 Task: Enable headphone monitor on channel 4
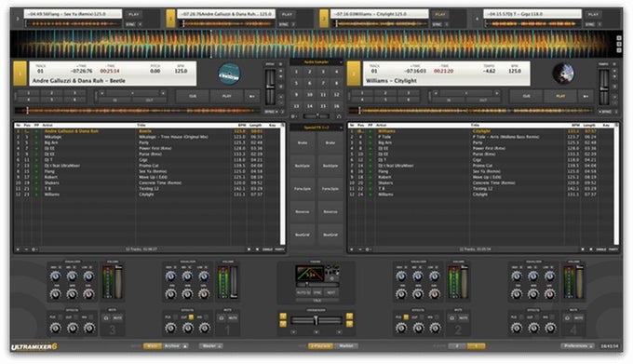point(567,318)
